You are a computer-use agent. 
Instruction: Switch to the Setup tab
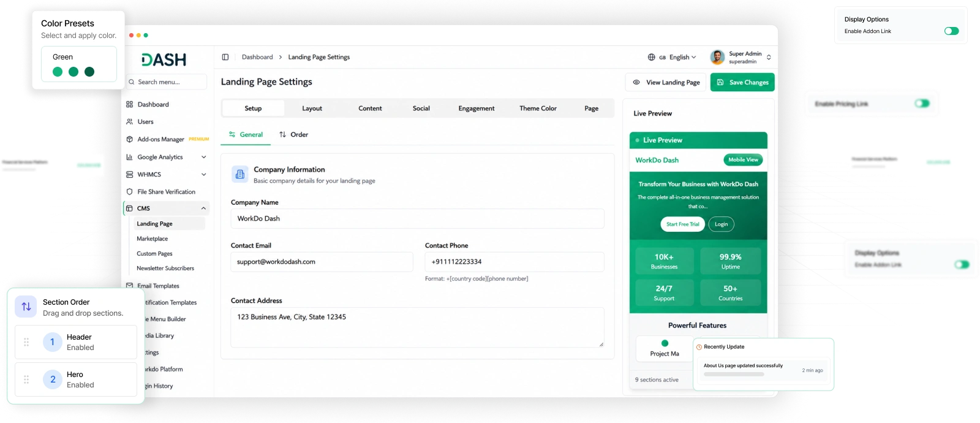pos(253,109)
